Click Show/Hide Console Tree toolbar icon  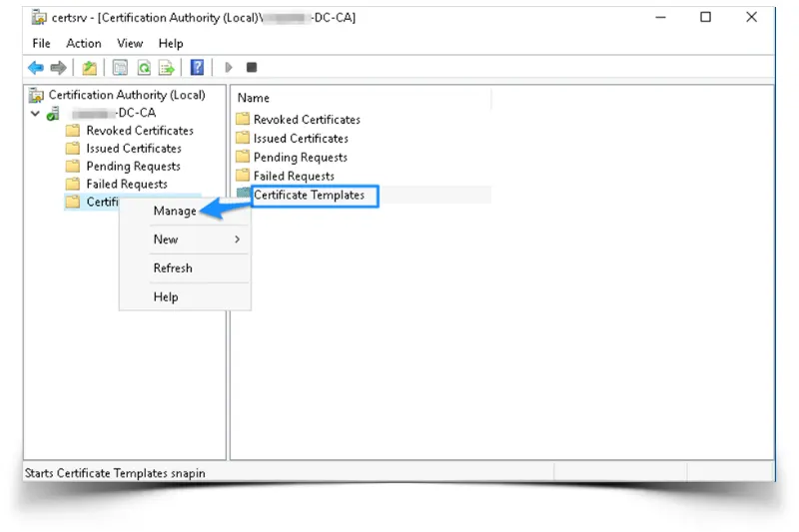[120, 67]
